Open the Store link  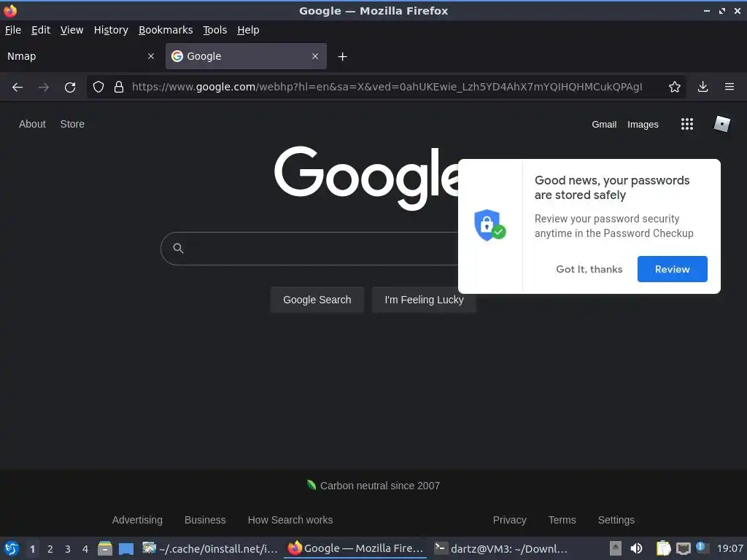[x=72, y=124]
